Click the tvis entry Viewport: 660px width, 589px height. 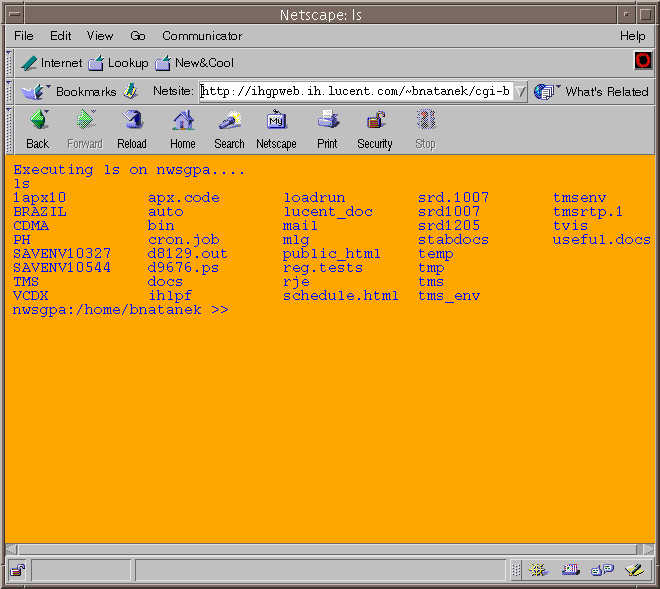coord(570,226)
